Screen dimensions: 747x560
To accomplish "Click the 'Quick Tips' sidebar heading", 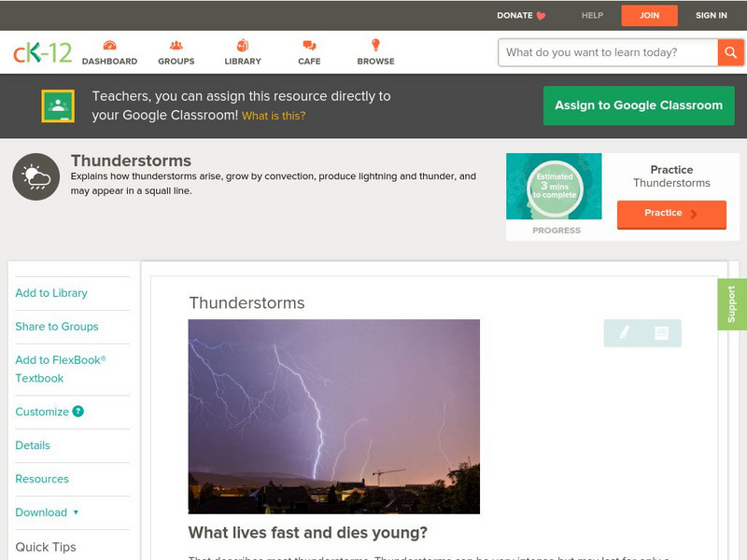I will (x=46, y=547).
